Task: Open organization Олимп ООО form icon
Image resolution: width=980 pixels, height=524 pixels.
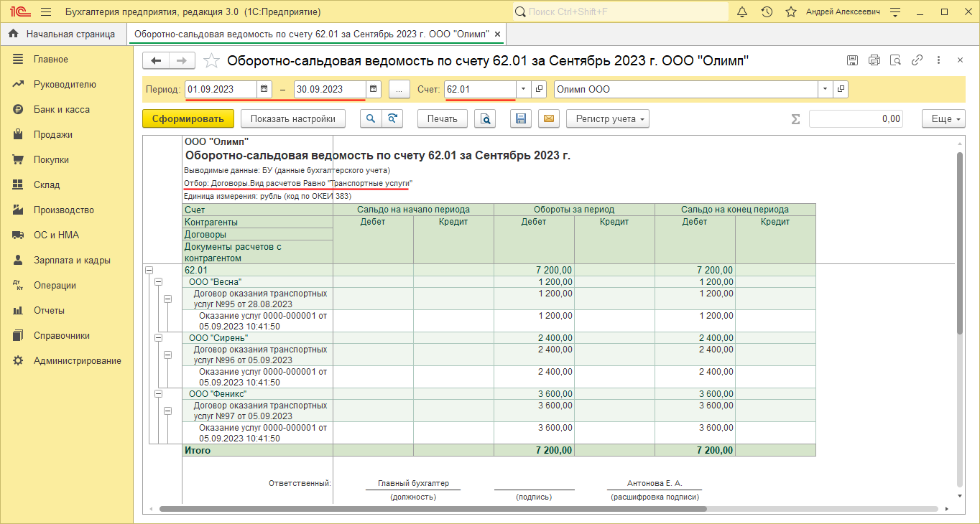Action: click(x=841, y=89)
